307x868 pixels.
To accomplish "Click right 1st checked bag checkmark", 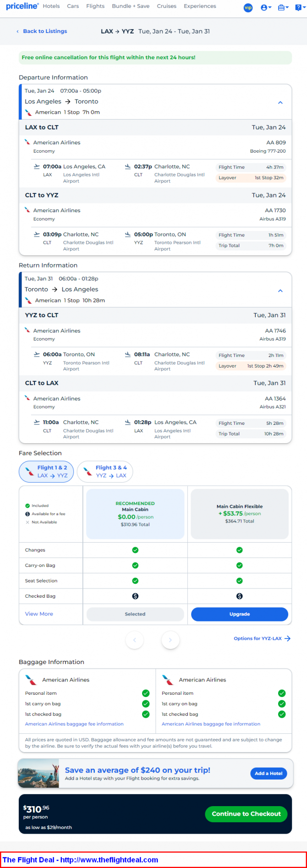I will (x=282, y=714).
